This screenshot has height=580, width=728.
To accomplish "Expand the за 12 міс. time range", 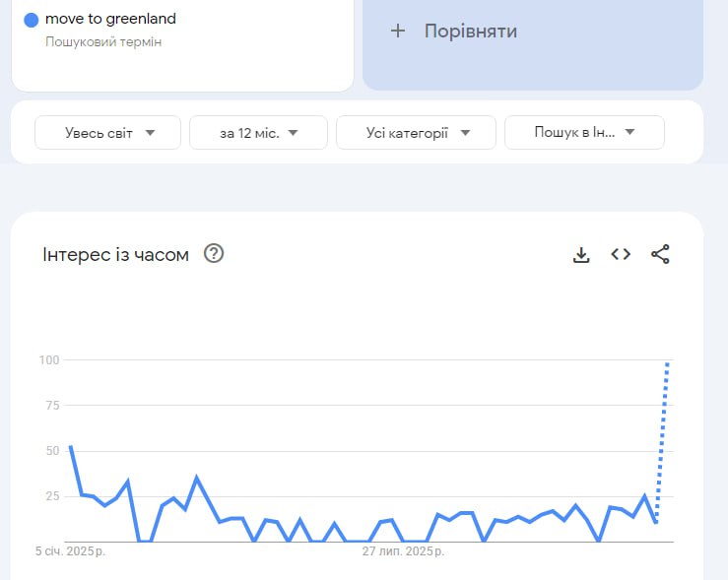I will click(x=258, y=133).
